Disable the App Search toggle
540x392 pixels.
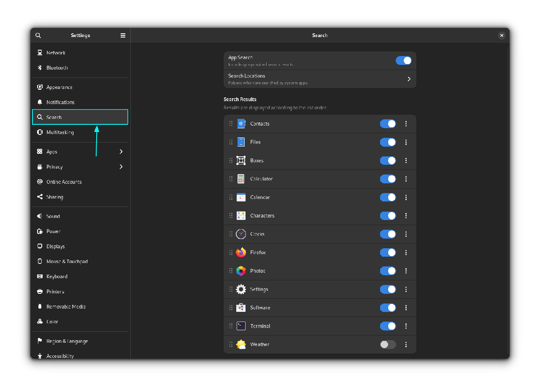tap(403, 60)
